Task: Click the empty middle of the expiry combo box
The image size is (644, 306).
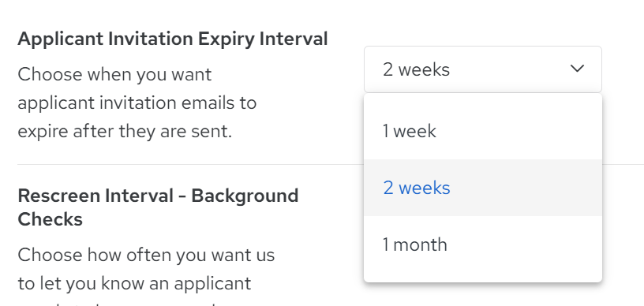Action: click(x=509, y=69)
